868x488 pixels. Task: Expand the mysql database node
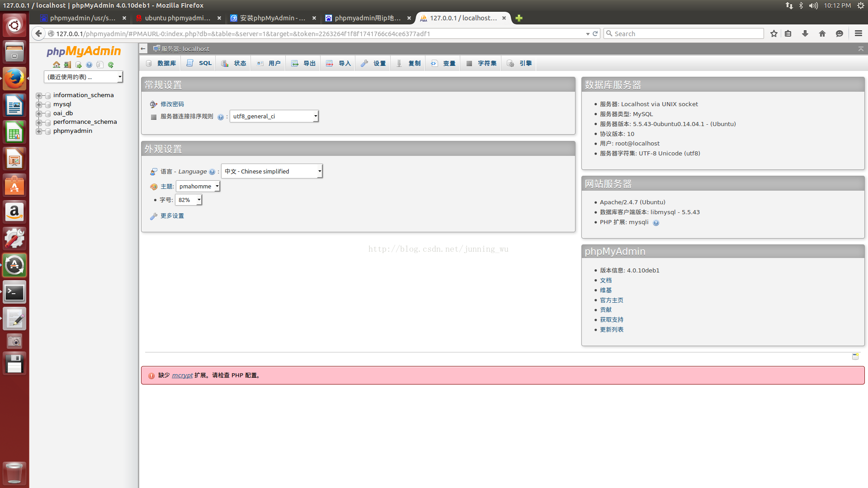click(39, 104)
